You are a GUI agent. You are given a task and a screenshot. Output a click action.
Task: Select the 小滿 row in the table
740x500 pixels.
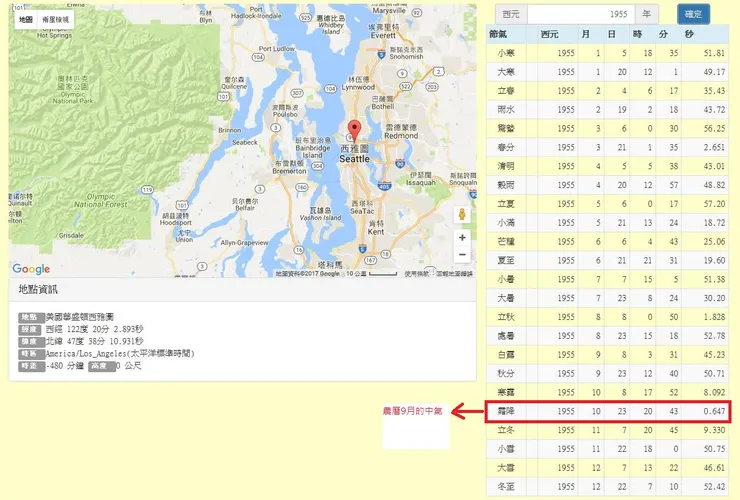tap(607, 223)
